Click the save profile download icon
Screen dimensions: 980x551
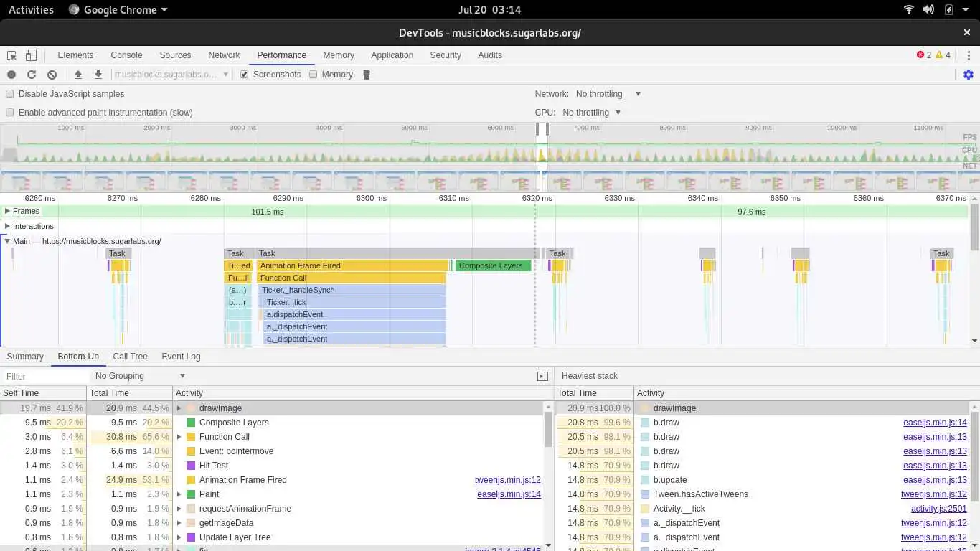pos(98,75)
